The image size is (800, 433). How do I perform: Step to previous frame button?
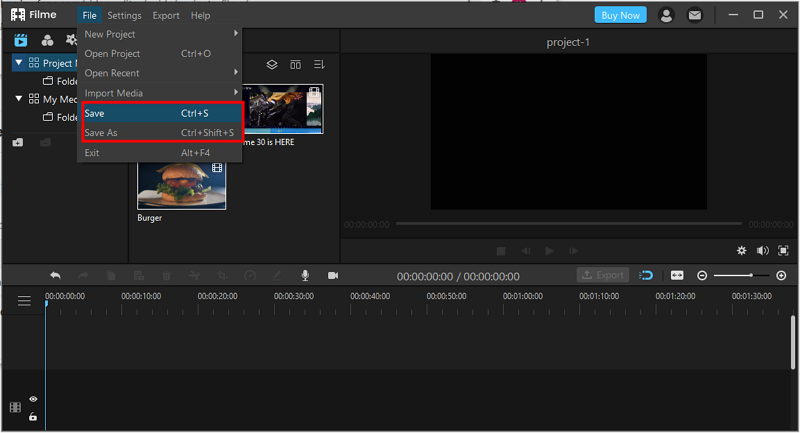[x=526, y=251]
